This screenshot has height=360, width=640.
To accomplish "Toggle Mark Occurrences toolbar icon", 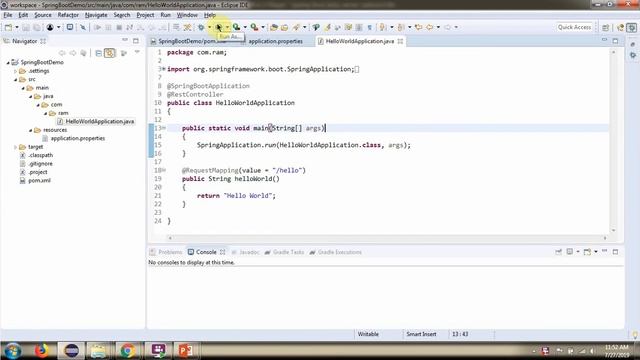I will click(x=327, y=27).
